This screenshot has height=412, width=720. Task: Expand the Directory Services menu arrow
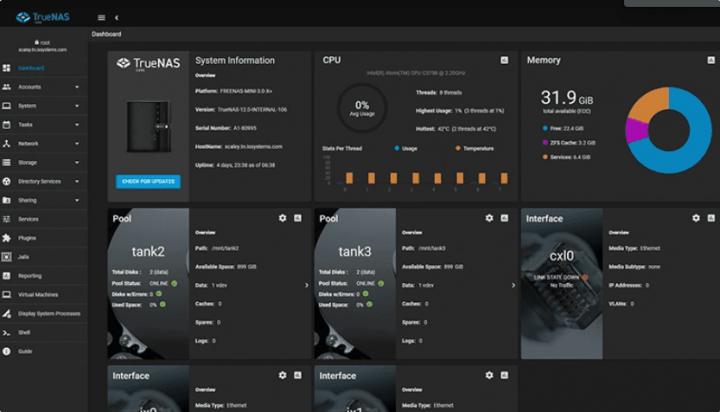(77, 181)
